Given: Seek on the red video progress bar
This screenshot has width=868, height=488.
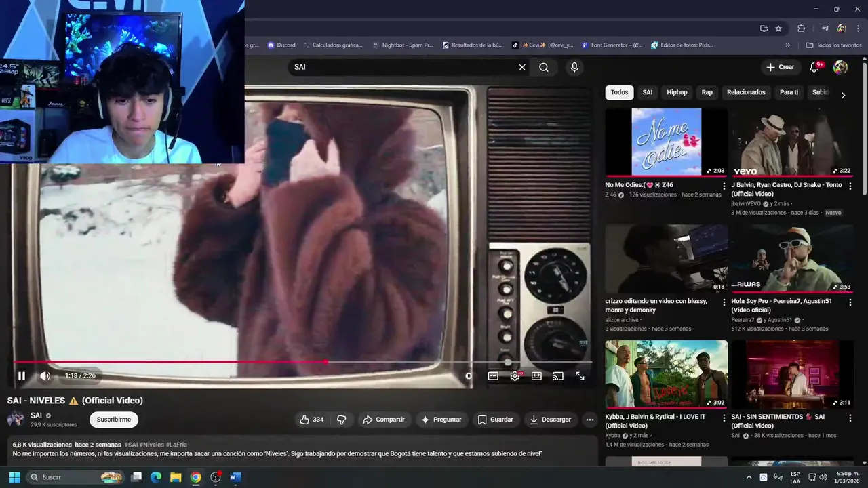Looking at the screenshot, I should (302, 362).
